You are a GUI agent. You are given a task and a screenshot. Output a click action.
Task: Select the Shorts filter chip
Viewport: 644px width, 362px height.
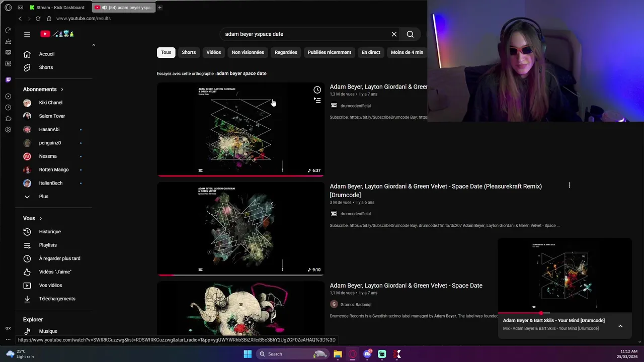189,52
